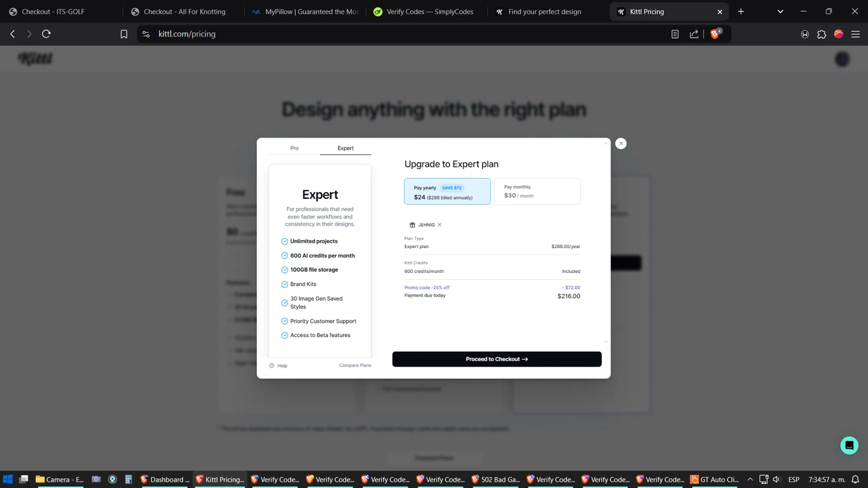
Task: Open the Help link in dialog
Action: pos(278,365)
